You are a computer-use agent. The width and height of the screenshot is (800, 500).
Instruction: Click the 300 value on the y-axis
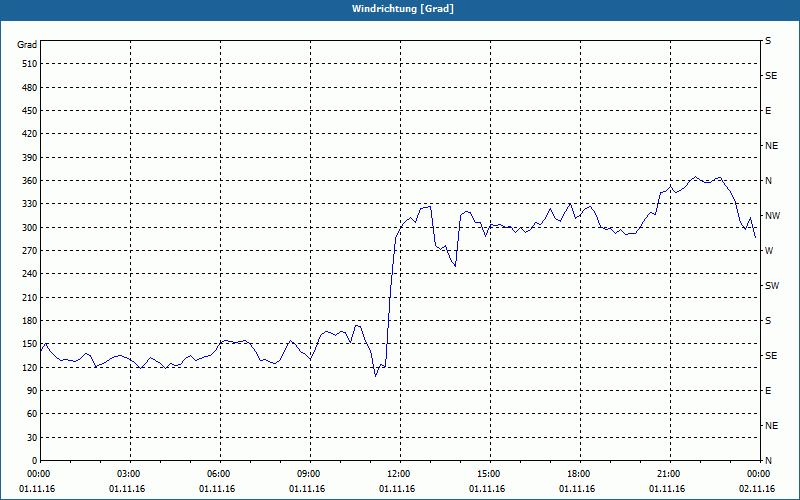point(30,228)
